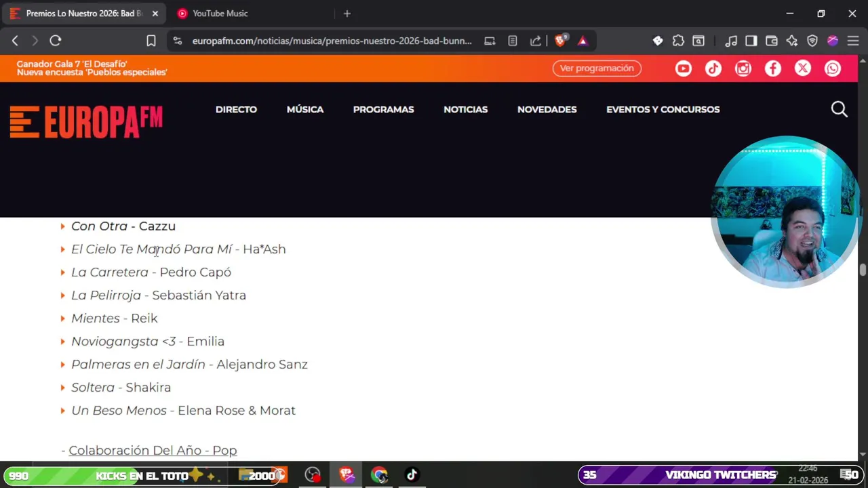
Task: Open the recording app with red dot in taskbar
Action: click(x=313, y=474)
